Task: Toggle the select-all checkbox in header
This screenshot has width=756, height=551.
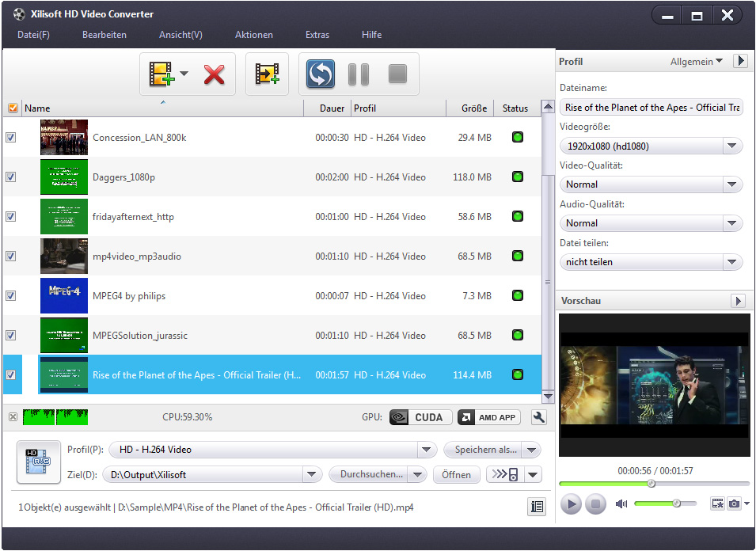Action: pyautogui.click(x=13, y=108)
